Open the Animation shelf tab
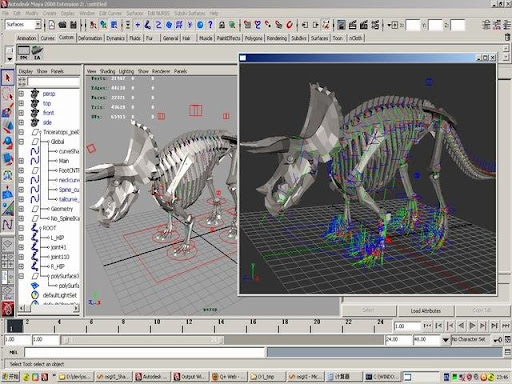 (26, 38)
